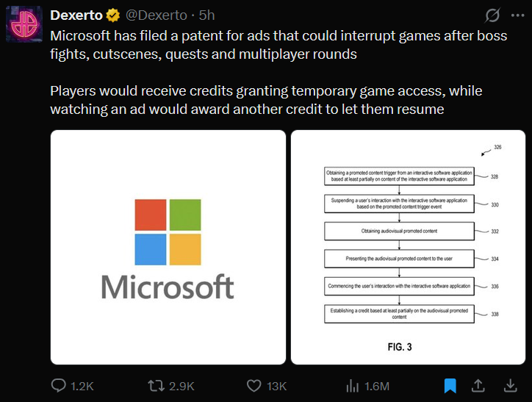Open the Grok slashed-circle icon
Image resolution: width=532 pixels, height=402 pixels.
click(x=492, y=15)
